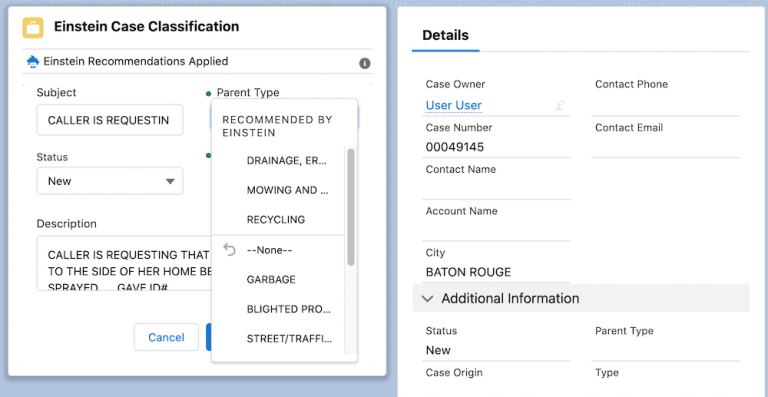Click the Einstein character icon
The height and width of the screenshot is (397, 768).
[x=33, y=62]
